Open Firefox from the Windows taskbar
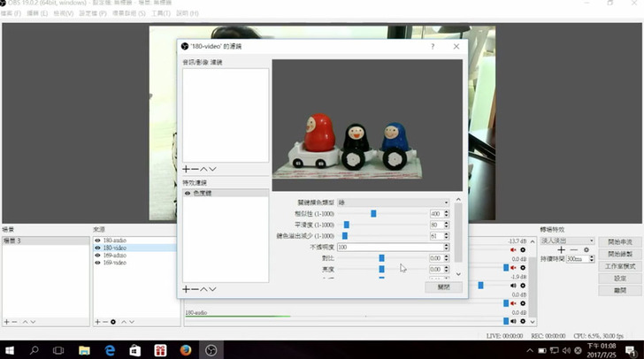644x359 pixels. 186,350
